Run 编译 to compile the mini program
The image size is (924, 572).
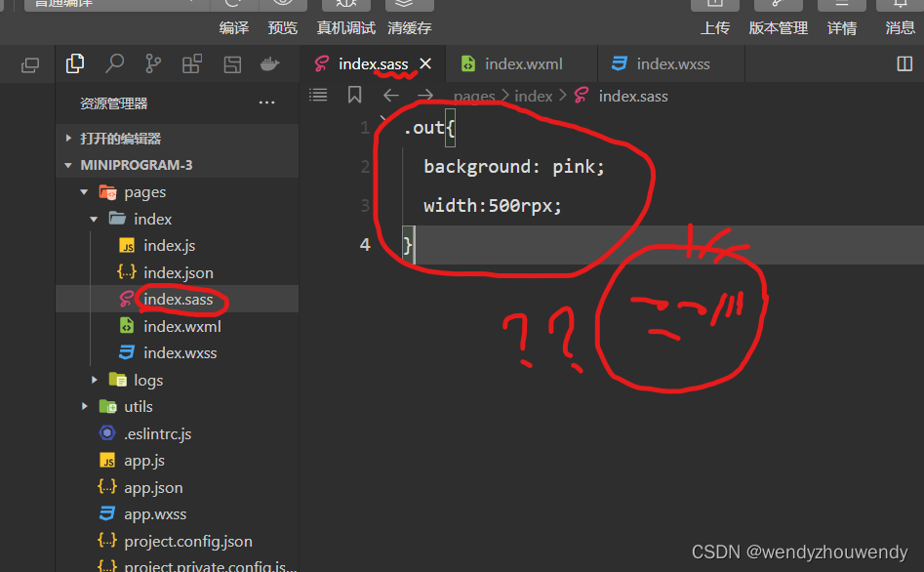tap(233, 27)
